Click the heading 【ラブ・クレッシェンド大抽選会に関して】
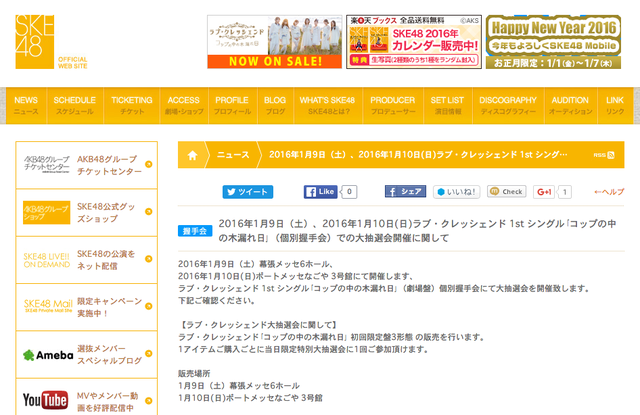The image size is (640, 415). [259, 325]
